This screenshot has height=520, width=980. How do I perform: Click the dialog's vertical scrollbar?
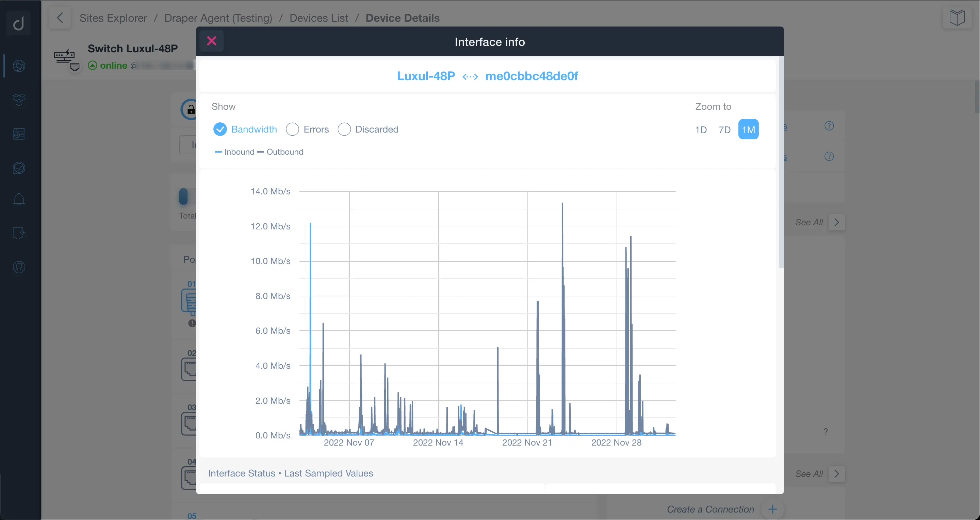[x=781, y=163]
